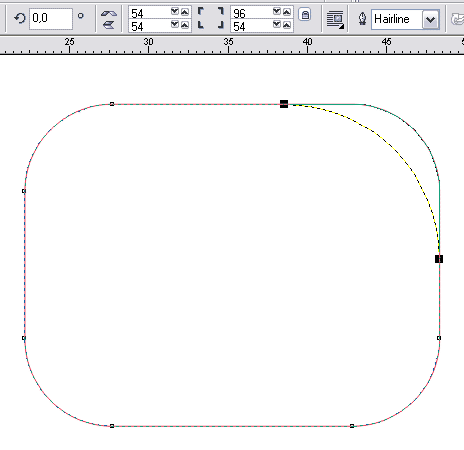Decrease the top-right corner roundness of 96
This screenshot has height=450, width=464.
click(x=277, y=12)
